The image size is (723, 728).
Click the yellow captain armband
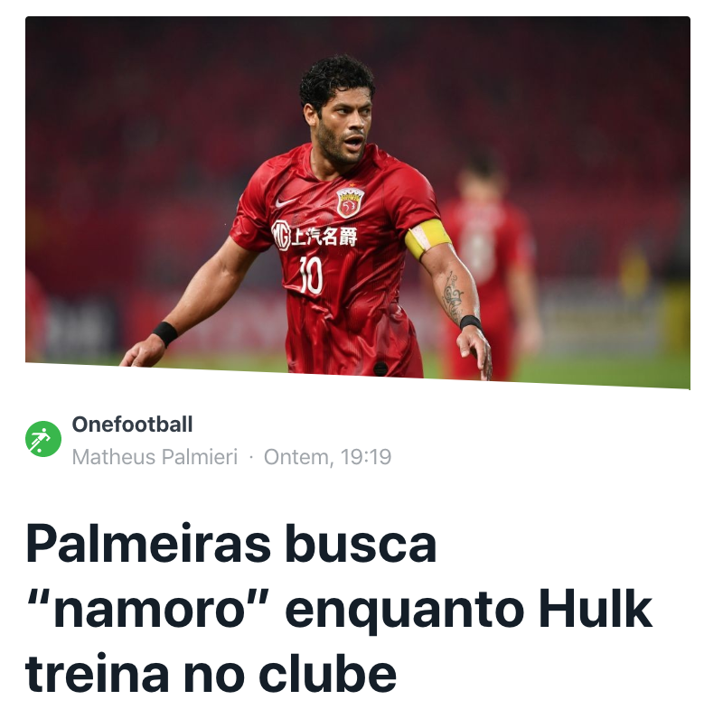coord(427,238)
